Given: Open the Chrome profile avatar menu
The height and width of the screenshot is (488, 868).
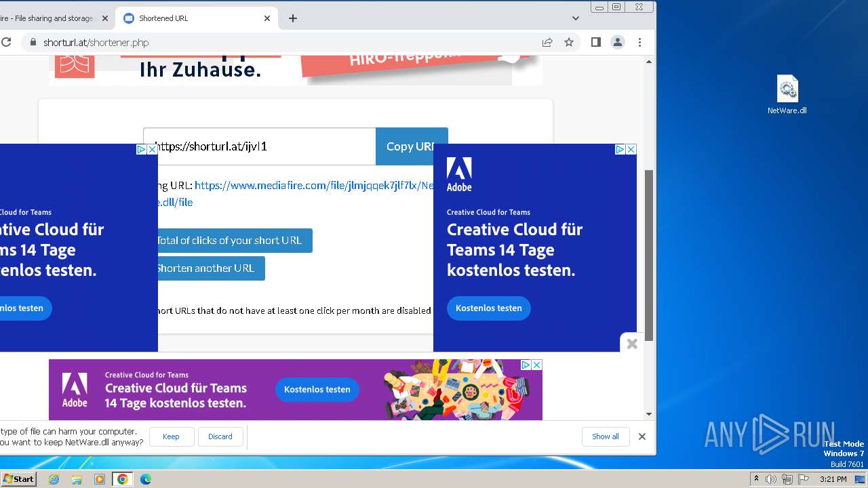Looking at the screenshot, I should point(618,42).
